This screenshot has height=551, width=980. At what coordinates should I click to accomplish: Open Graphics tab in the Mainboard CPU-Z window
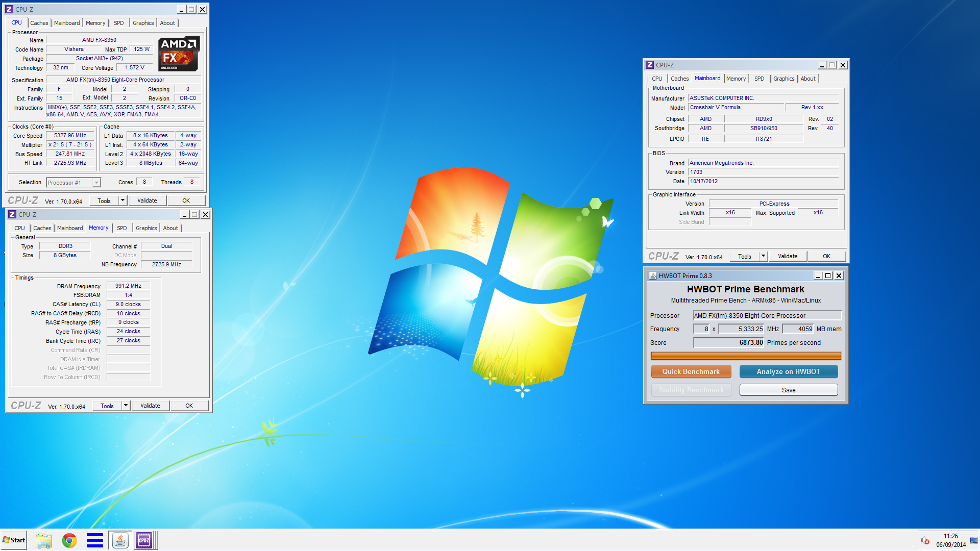pos(783,79)
